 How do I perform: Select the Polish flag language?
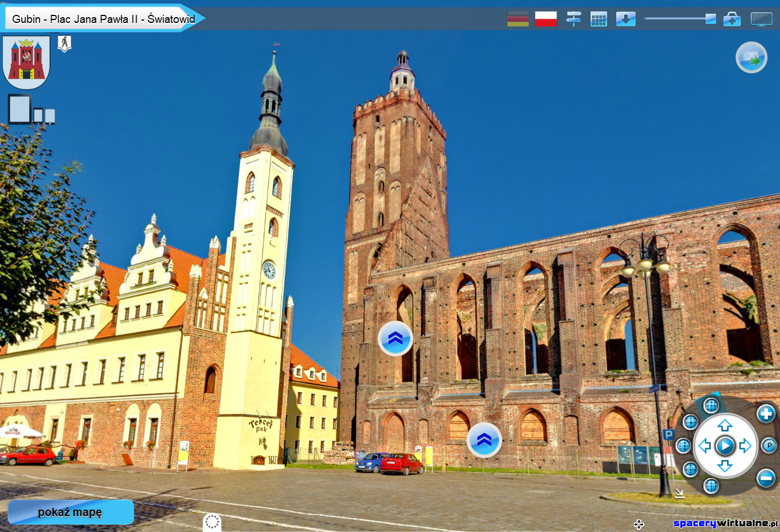point(546,19)
